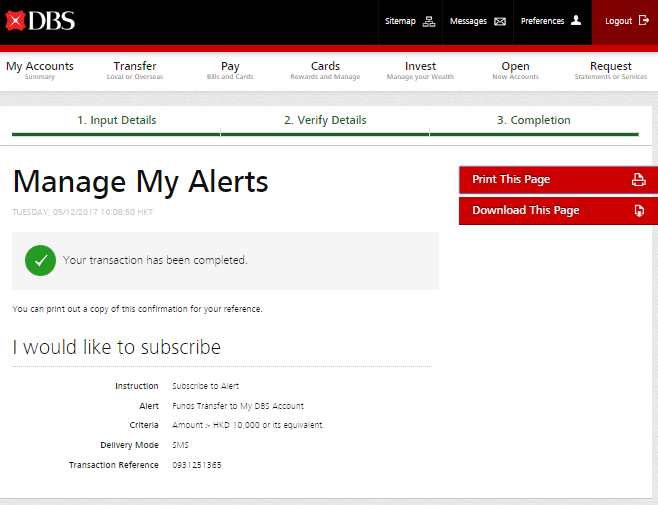The height and width of the screenshot is (505, 658).
Task: Click the DBS logo icon
Action: [16, 21]
